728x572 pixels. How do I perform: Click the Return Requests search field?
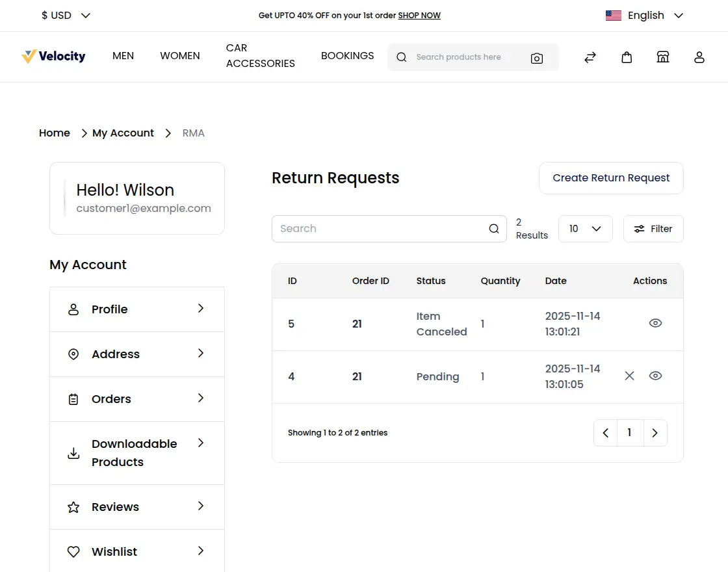coord(380,229)
